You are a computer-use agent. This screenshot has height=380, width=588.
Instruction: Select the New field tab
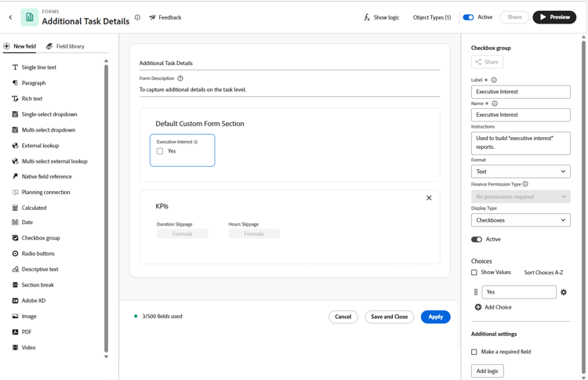pos(20,46)
